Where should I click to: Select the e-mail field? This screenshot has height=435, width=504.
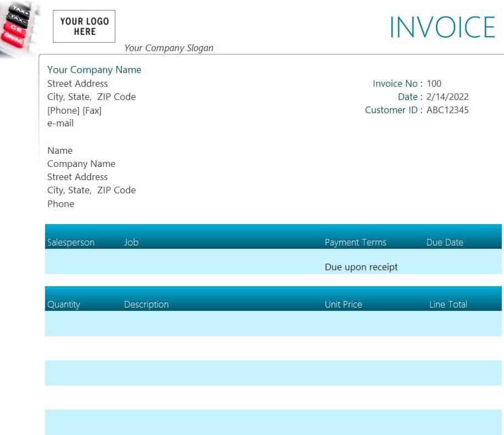pos(60,123)
